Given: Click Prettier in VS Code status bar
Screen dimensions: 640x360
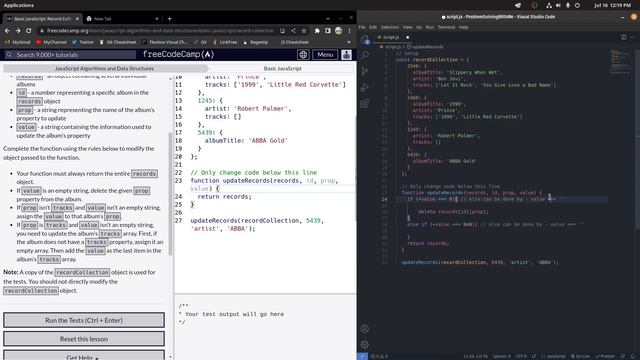Looking at the screenshot, I should (605, 356).
